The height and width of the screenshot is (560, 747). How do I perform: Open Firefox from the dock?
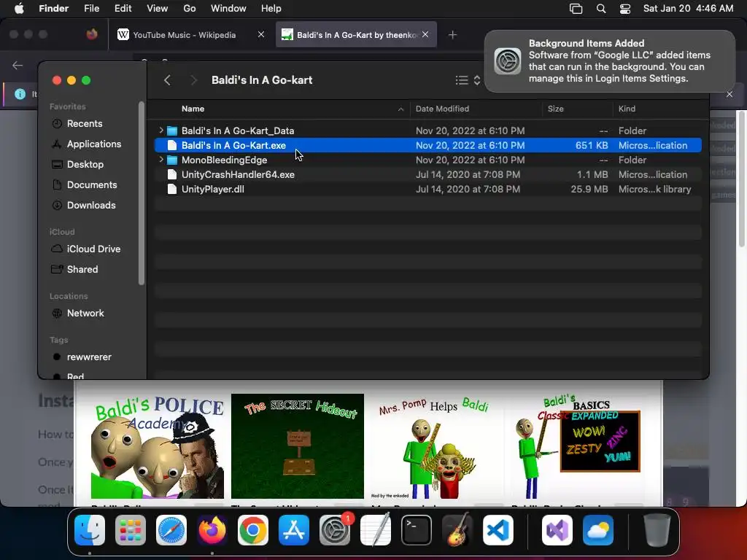click(212, 530)
